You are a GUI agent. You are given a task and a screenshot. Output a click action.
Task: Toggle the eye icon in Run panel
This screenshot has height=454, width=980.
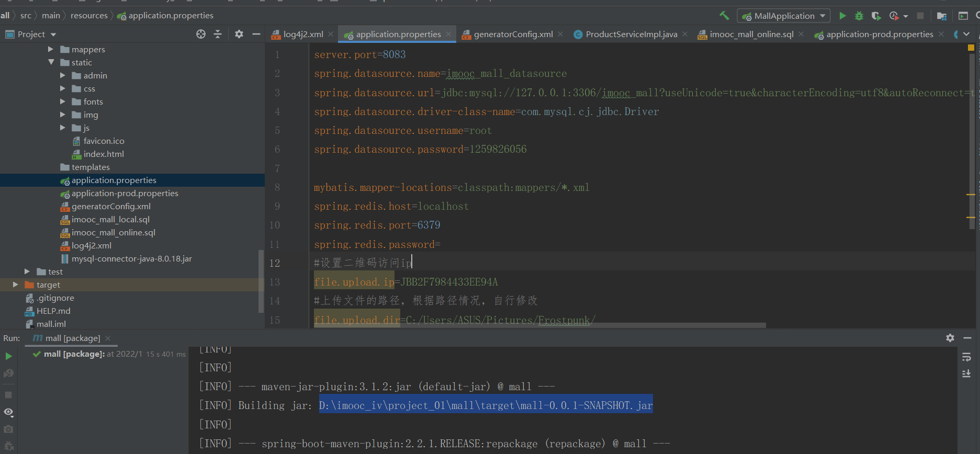pos(8,412)
